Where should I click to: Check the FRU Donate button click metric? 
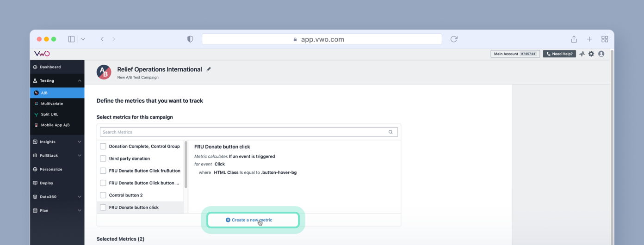(103, 208)
